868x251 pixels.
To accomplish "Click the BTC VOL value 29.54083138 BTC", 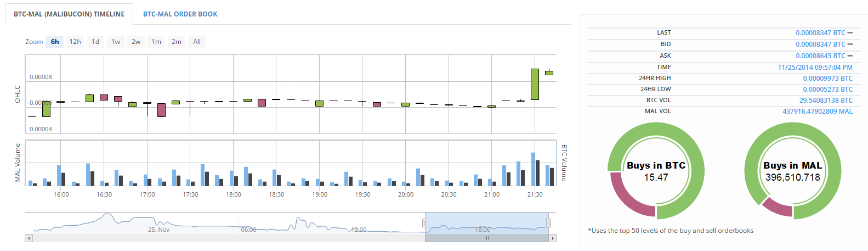I will 826,101.
